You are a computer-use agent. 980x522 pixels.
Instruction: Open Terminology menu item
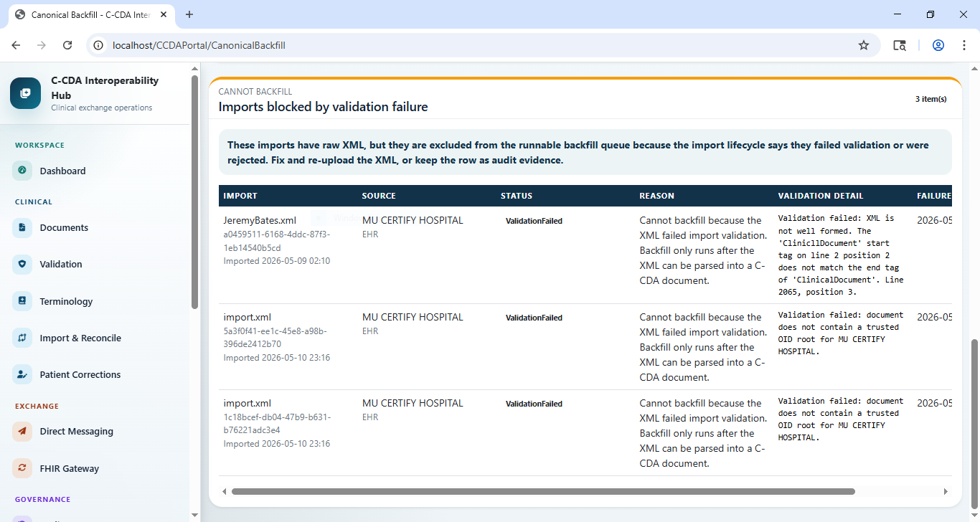(x=96, y=301)
